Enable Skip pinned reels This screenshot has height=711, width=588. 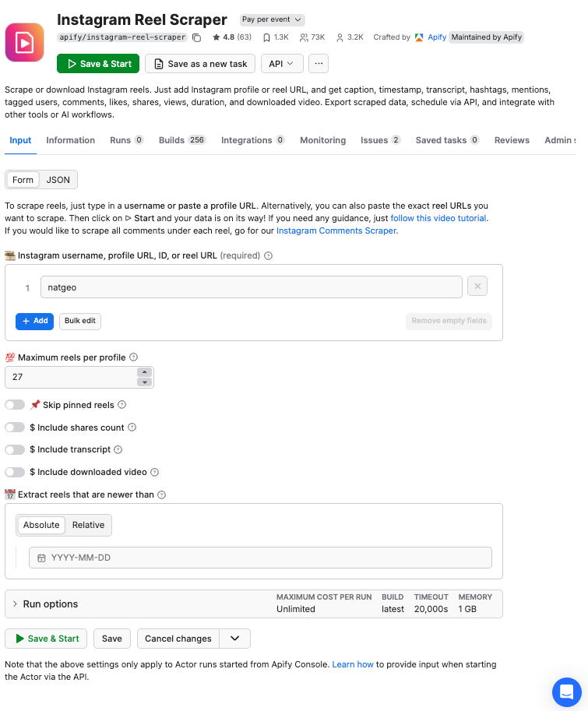tap(14, 404)
